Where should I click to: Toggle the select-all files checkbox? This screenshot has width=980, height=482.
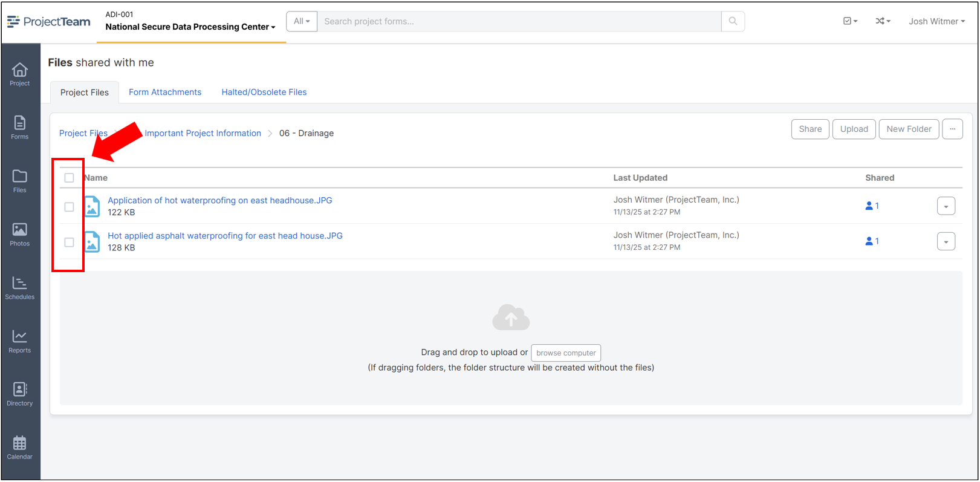tap(70, 178)
